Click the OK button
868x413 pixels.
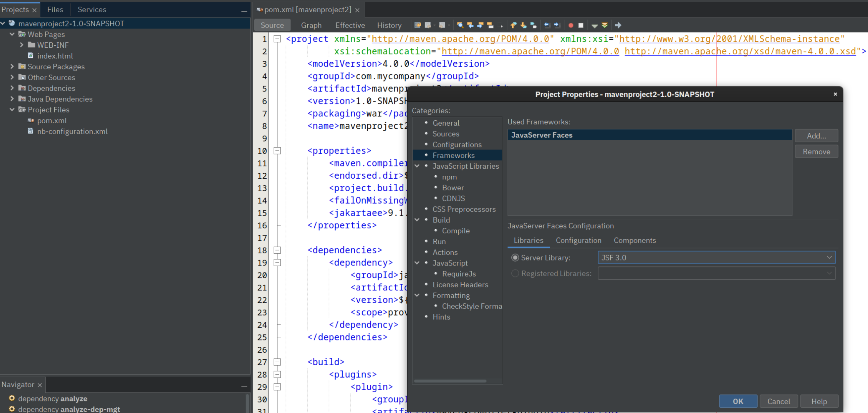click(x=738, y=401)
